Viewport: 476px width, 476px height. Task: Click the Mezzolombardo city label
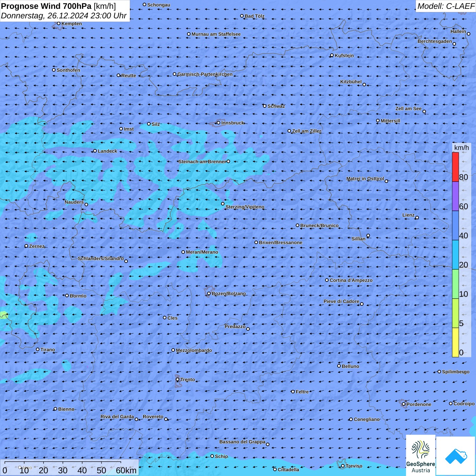click(194, 350)
